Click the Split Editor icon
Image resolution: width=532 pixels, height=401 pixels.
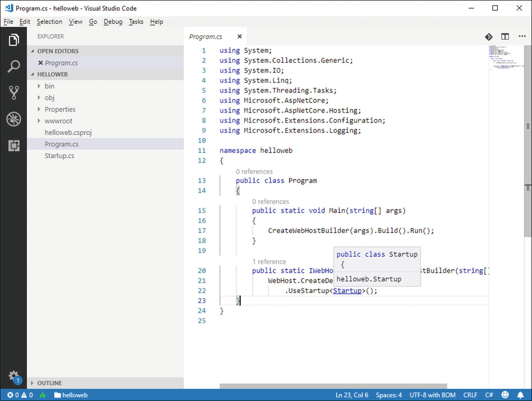click(x=505, y=37)
